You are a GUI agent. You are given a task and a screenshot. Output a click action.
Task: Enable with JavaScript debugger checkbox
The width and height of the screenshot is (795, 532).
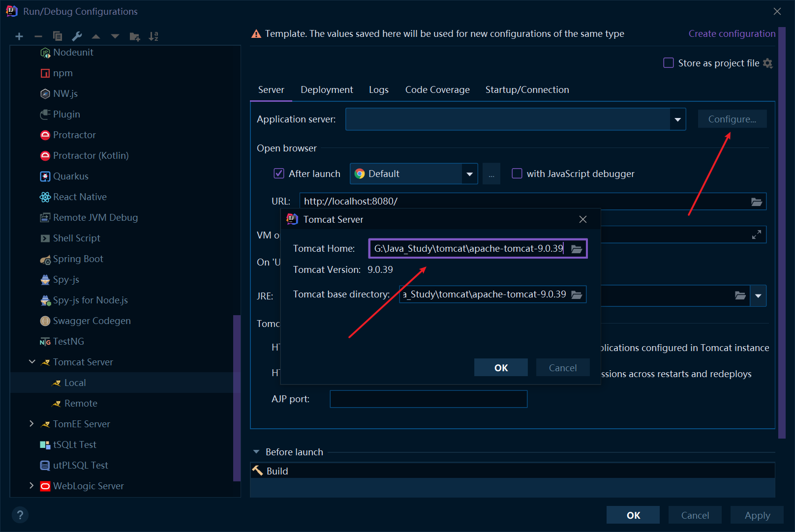tap(517, 174)
